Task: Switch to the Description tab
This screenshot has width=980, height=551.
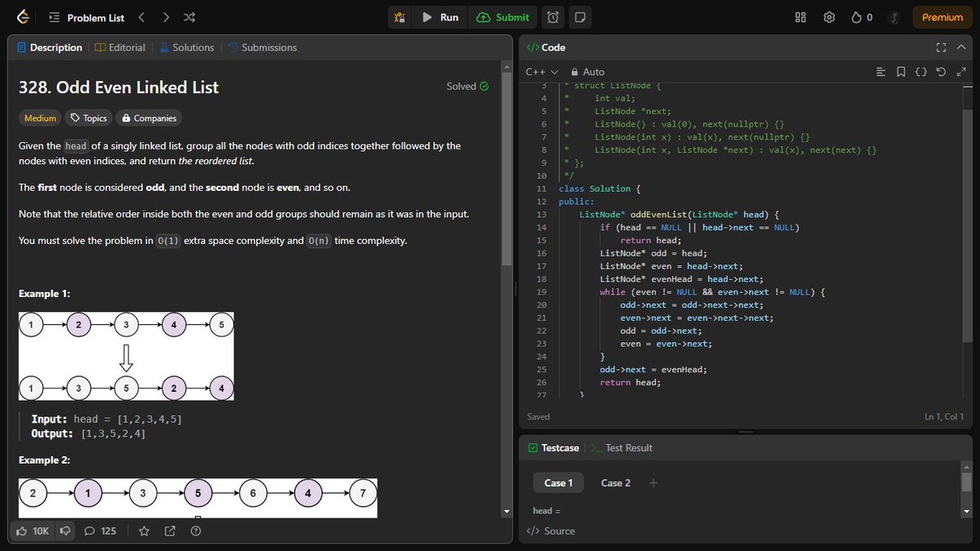Action: (50, 47)
